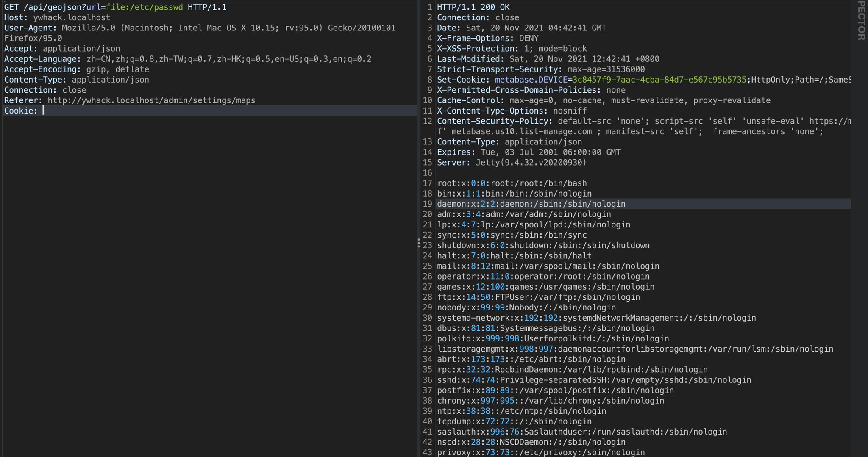The width and height of the screenshot is (868, 457).
Task: Click the sync:x:5:0 passwd entry
Action: pyautogui.click(x=512, y=235)
